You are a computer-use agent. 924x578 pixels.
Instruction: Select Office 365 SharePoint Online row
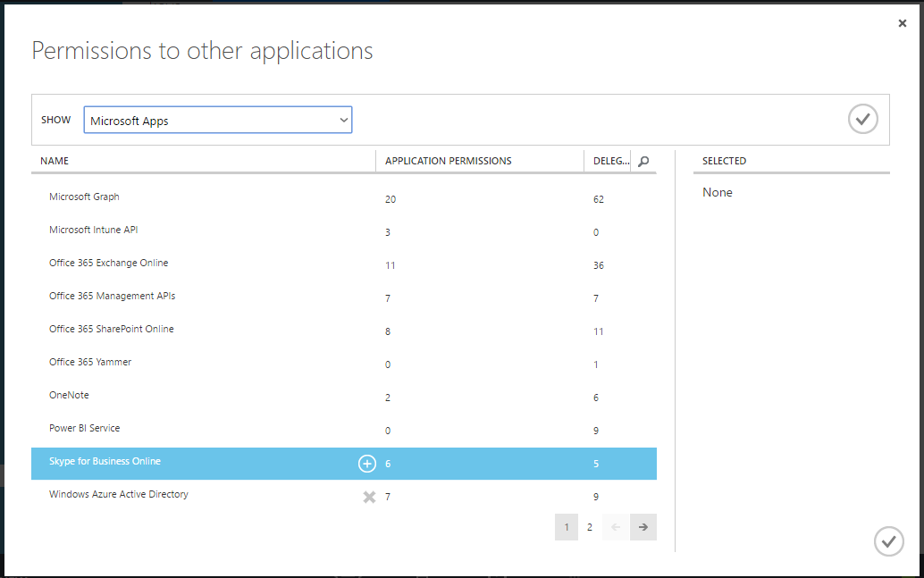[343, 331]
